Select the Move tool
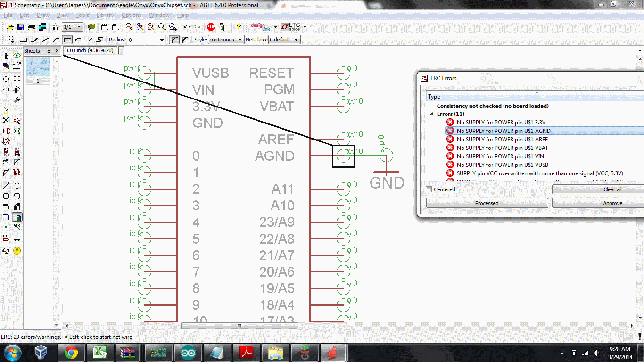Viewport: 644px width, 362px height. 6,79
